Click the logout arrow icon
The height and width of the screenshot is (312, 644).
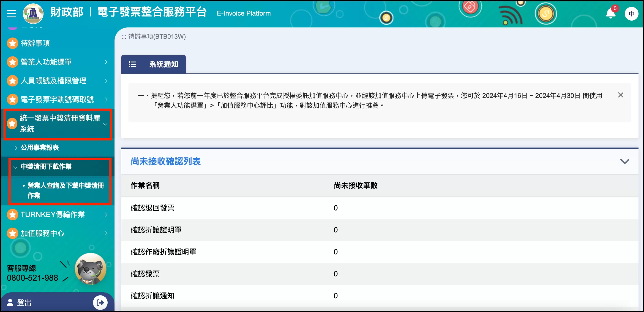[100, 303]
